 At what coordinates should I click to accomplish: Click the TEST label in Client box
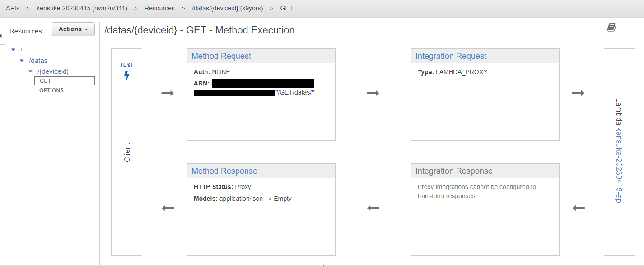[126, 65]
